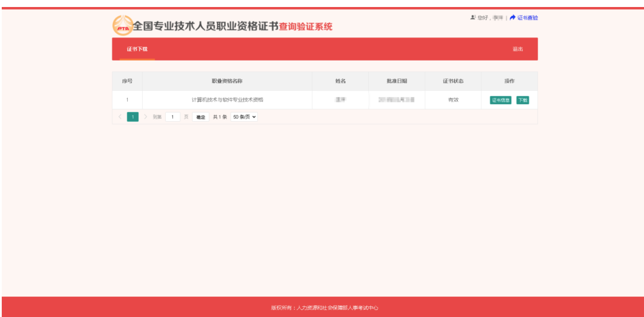Click the 证书状态 column header

453,81
